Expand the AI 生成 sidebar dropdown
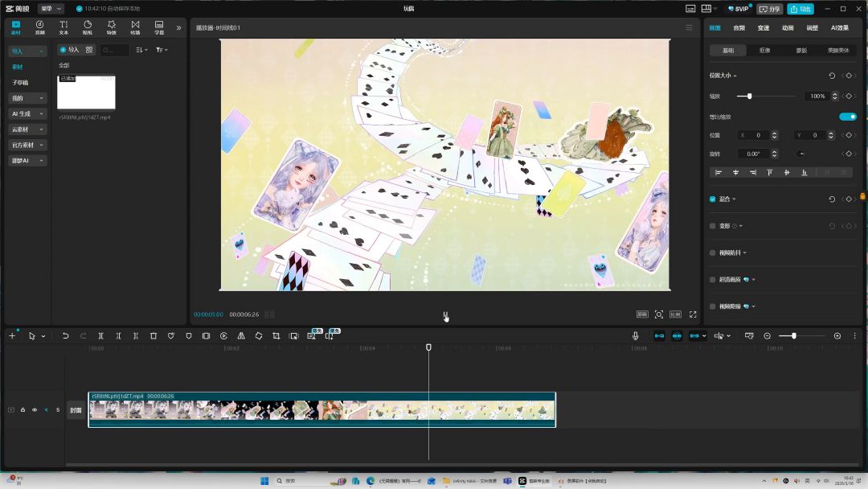Image resolution: width=868 pixels, height=489 pixels. point(27,114)
